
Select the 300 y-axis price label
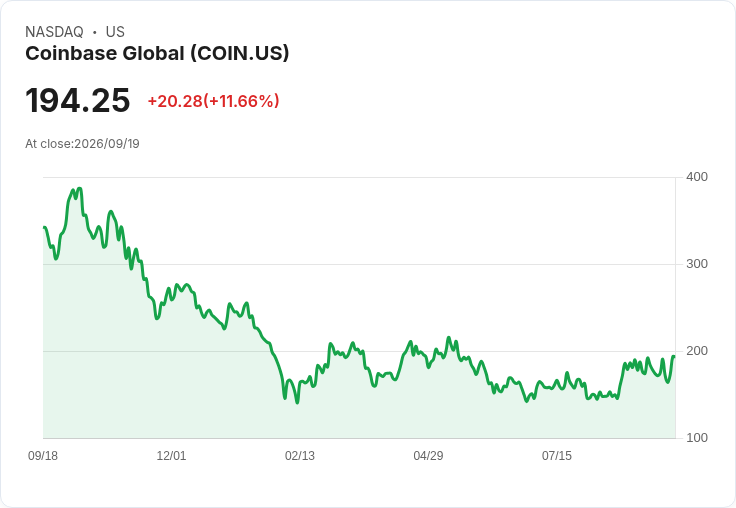click(x=697, y=264)
